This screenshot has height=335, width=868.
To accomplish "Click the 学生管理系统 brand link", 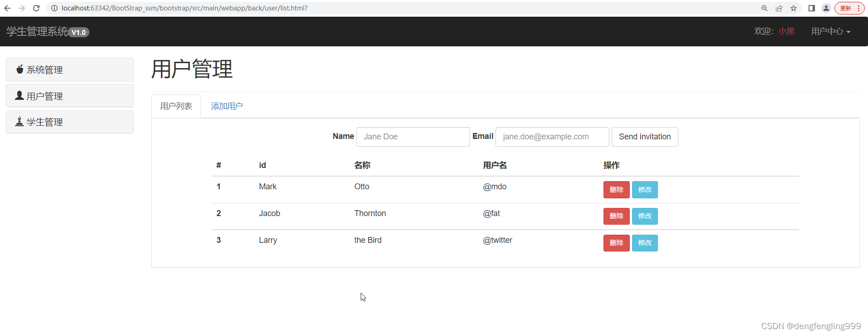I will pyautogui.click(x=37, y=31).
